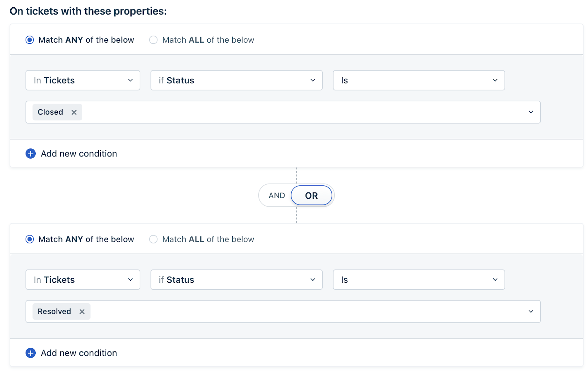588x372 pixels.
Task: Remove the Closed status tag
Action: (74, 112)
